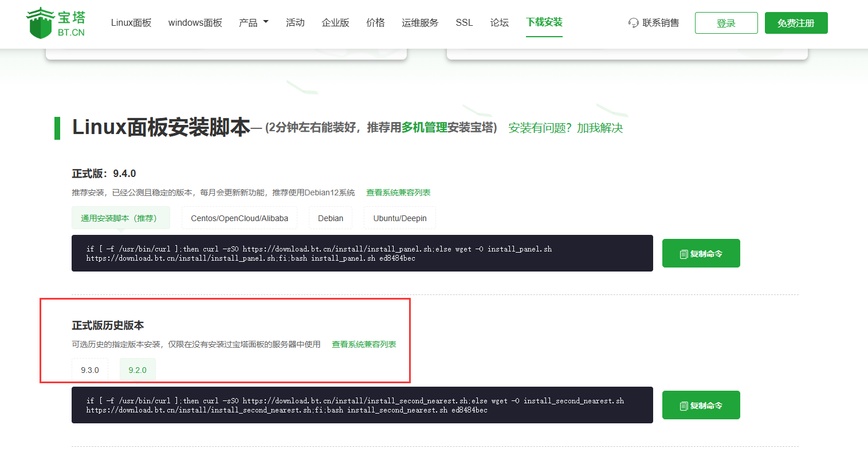868x464 pixels.
Task: Select the 下载安装 nav item
Action: (x=544, y=22)
